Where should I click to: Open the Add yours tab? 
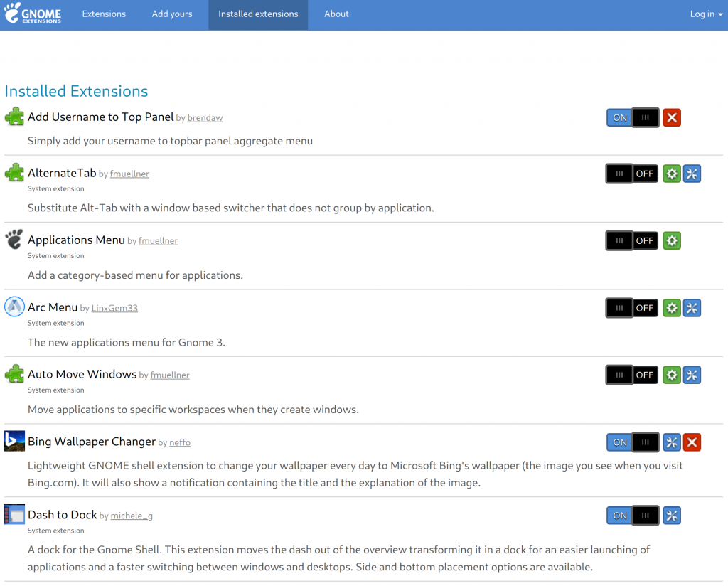pyautogui.click(x=172, y=14)
